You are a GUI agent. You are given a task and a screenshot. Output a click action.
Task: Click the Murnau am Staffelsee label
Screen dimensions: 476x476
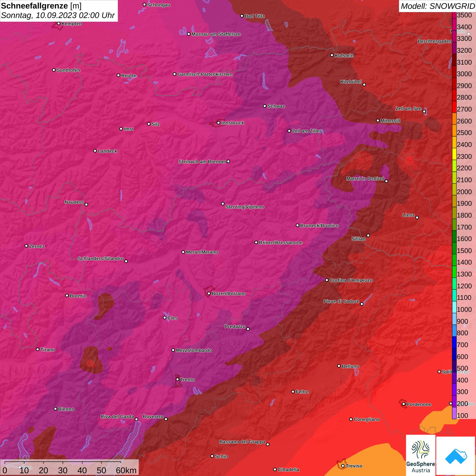tap(216, 34)
